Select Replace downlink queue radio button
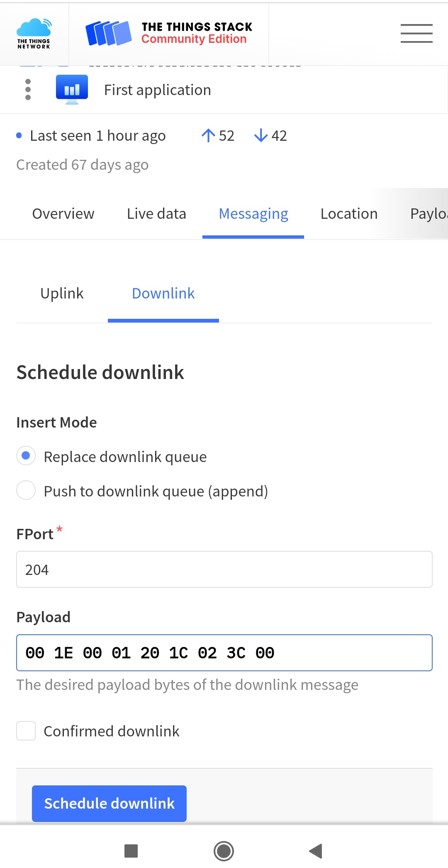This screenshot has width=448, height=868. coord(26,456)
